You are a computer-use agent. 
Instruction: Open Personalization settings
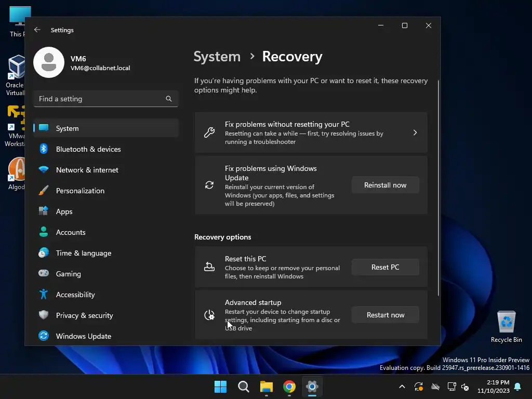(x=106, y=191)
